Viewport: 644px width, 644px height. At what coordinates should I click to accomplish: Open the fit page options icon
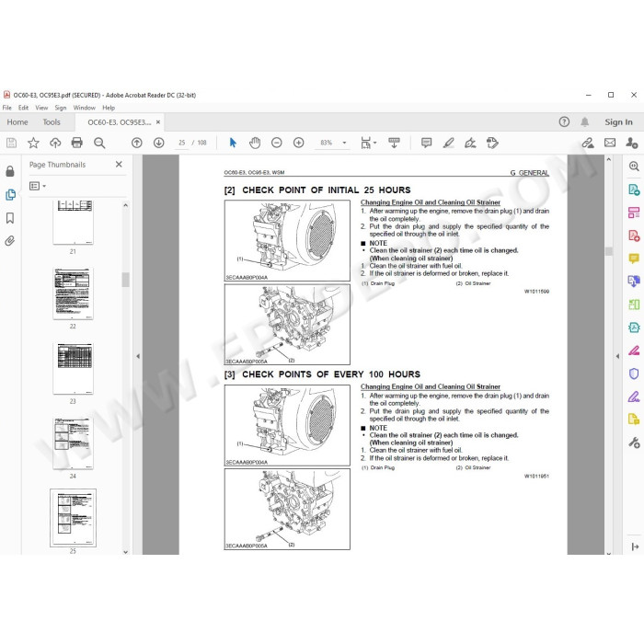pos(366,143)
